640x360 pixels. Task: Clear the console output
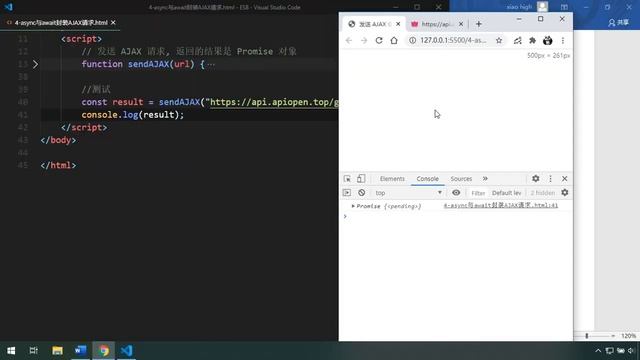coord(361,193)
